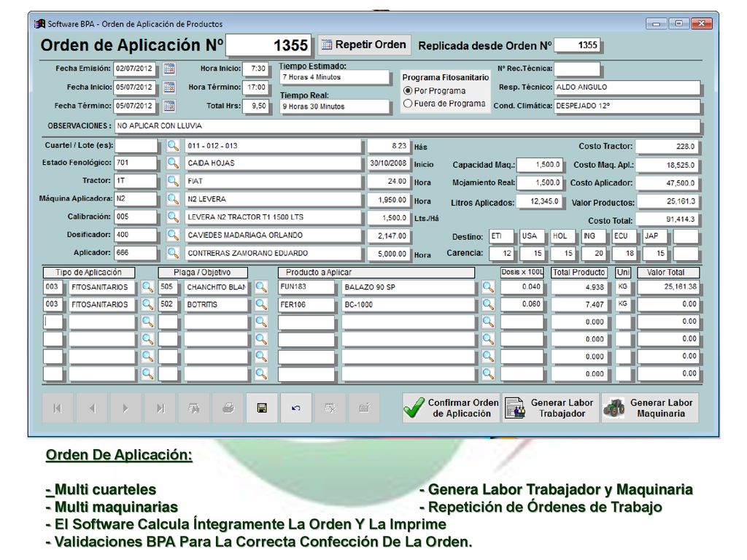Open Aplicador lookup magnifier
The height and width of the screenshot is (560, 747).
173,253
